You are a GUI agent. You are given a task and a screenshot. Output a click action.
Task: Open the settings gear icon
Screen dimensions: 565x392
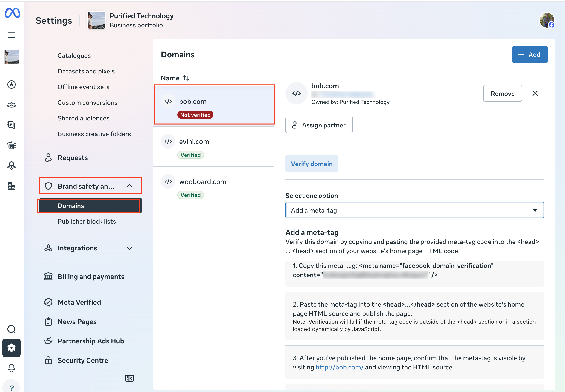12,348
